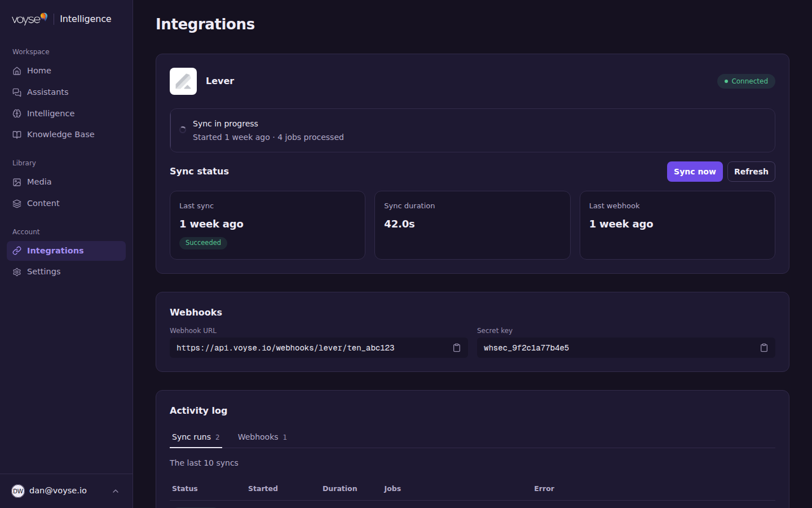Click the Content layers icon
Viewport: 812px width, 508px height.
17,204
